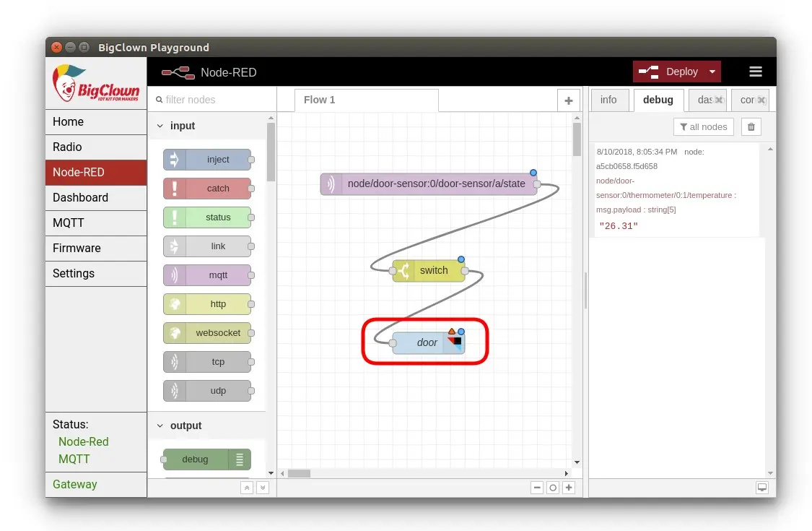Open the Settings page
Viewport: 812px width, 531px height.
(x=96, y=274)
